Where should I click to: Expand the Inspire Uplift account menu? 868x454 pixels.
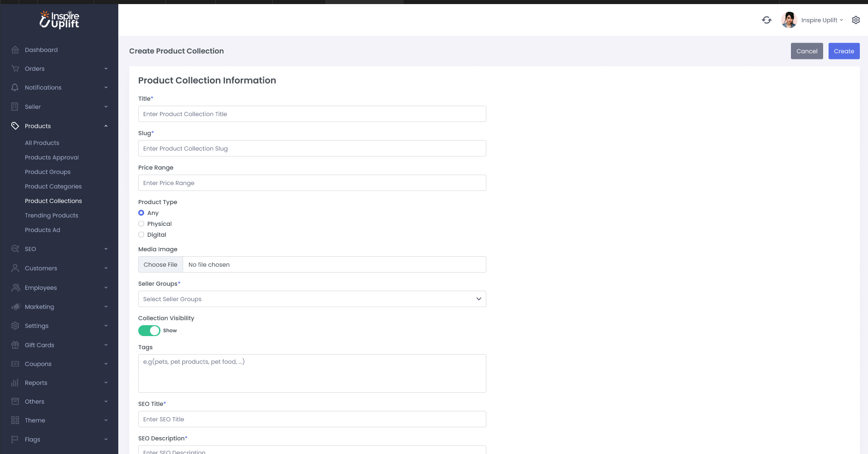click(821, 20)
